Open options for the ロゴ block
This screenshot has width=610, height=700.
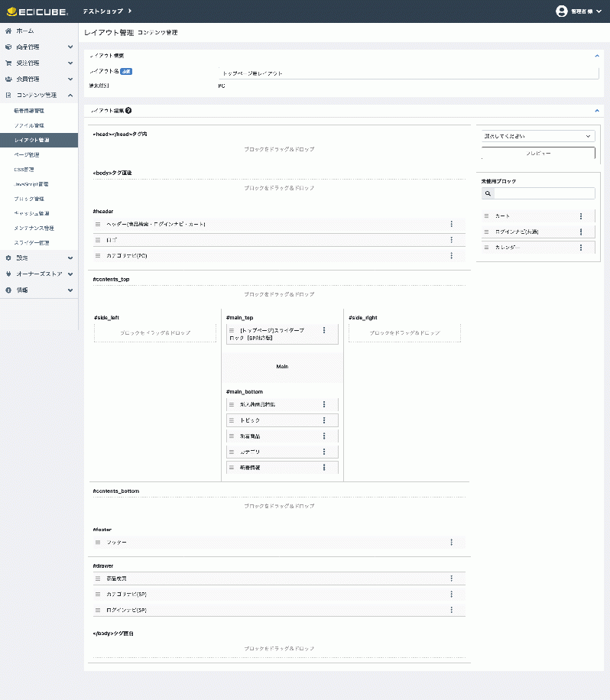[452, 240]
